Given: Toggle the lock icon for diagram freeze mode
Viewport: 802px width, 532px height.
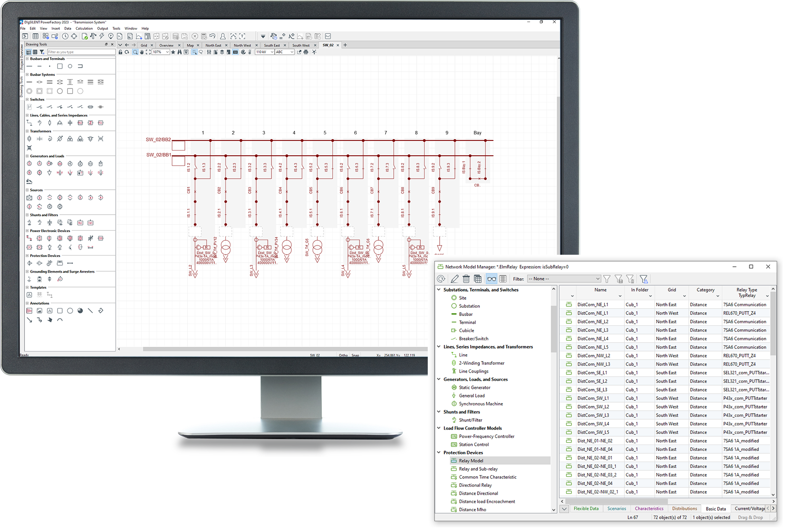Looking at the screenshot, I should click(120, 52).
